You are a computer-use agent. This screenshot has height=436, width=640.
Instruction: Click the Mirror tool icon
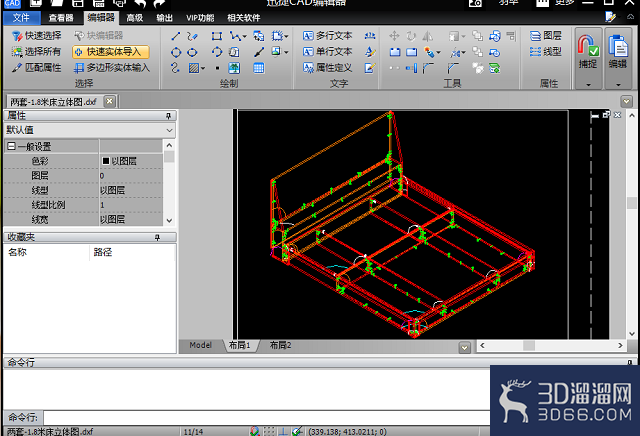click(427, 36)
